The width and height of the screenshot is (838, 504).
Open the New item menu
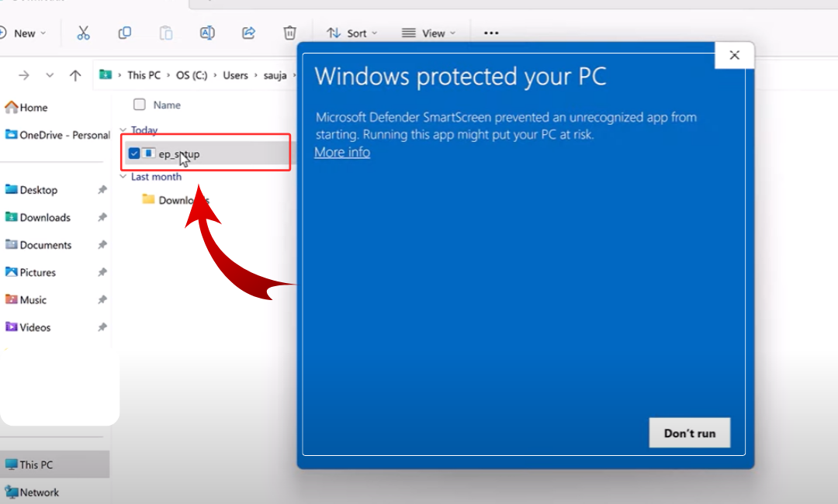click(x=23, y=33)
